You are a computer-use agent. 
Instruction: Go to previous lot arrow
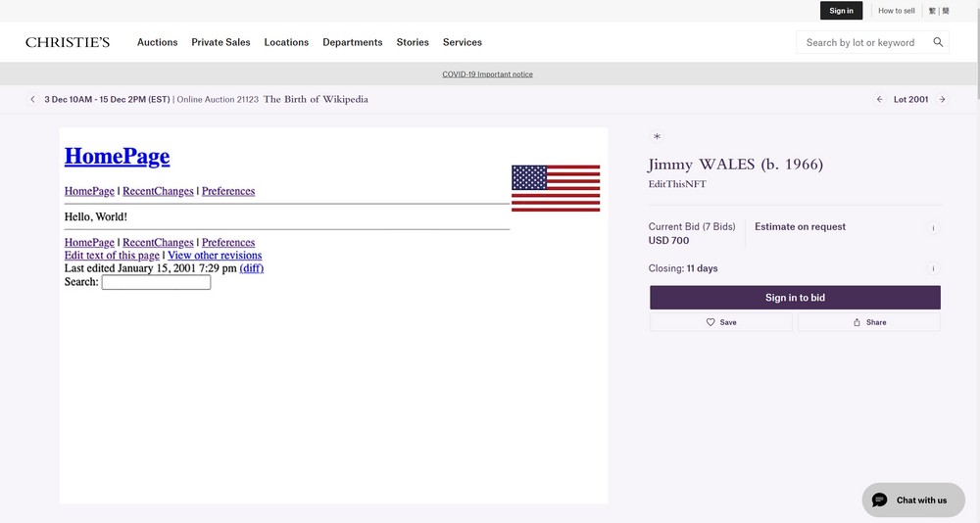pyautogui.click(x=879, y=99)
